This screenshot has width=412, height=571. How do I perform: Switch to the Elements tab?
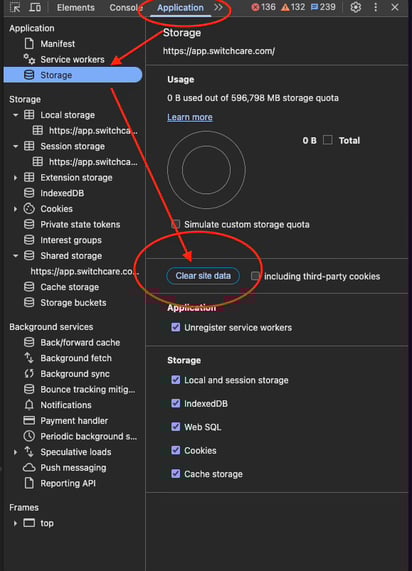[x=75, y=7]
